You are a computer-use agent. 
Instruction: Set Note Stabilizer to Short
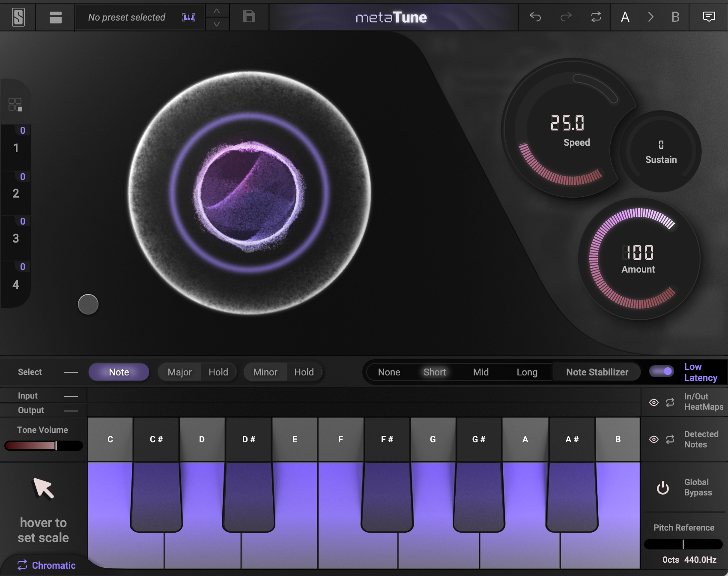[x=435, y=372]
